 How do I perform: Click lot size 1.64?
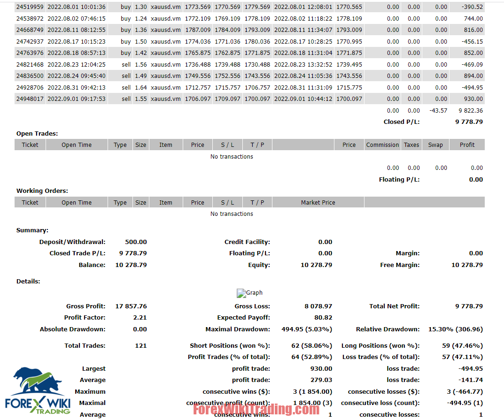point(141,87)
